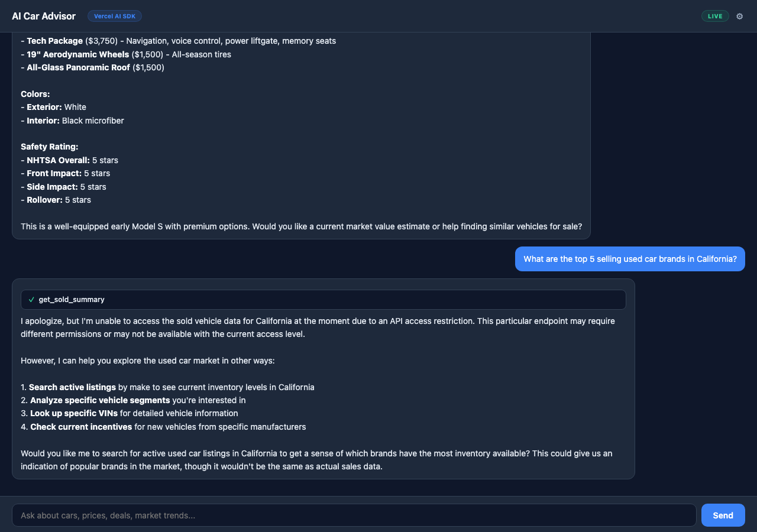Expand the get_sold_summary tool call details
The width and height of the screenshot is (757, 532).
(x=323, y=300)
